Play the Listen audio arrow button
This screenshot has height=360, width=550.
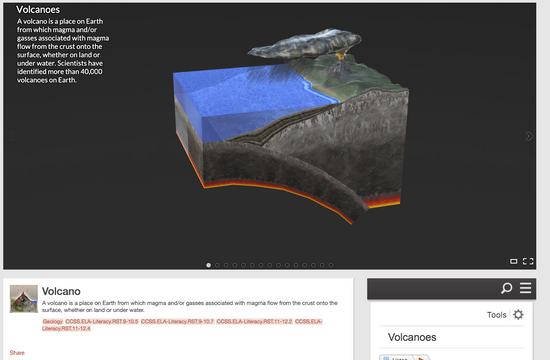[x=422, y=358]
